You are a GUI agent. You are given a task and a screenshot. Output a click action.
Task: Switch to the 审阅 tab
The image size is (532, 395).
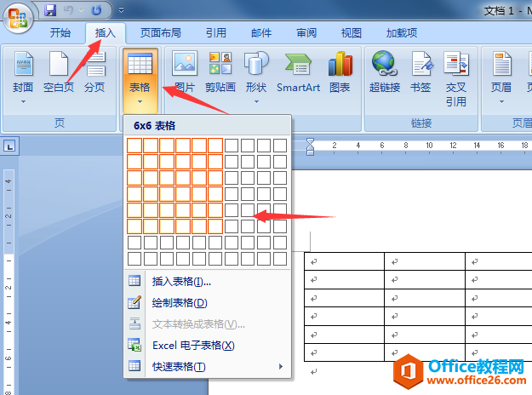[306, 33]
